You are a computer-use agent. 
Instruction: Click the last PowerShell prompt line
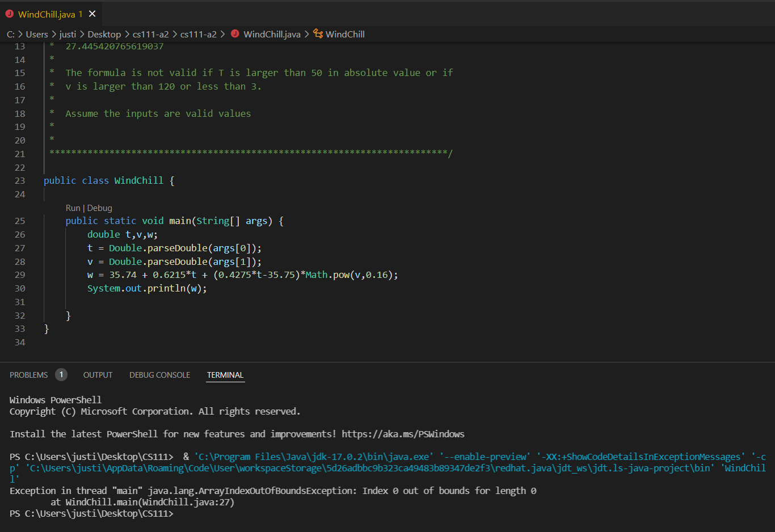tap(91, 513)
